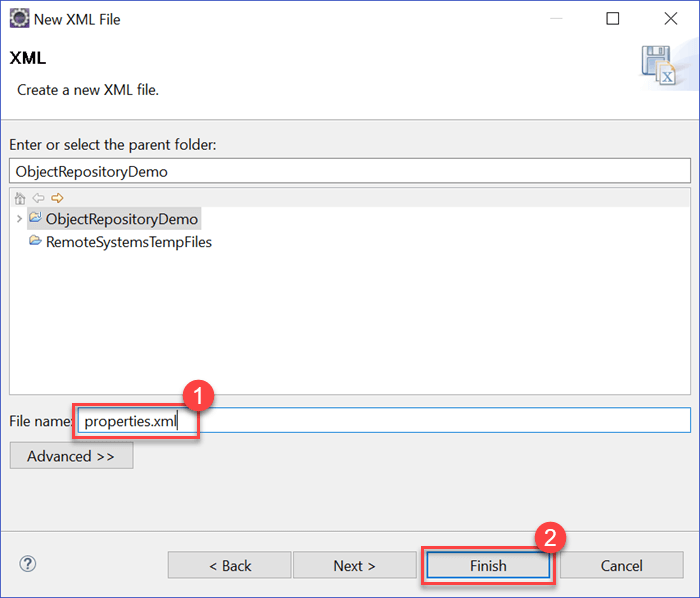Click the XML file wizard banner icon
Image resolution: width=700 pixels, height=598 pixels.
coord(658,66)
